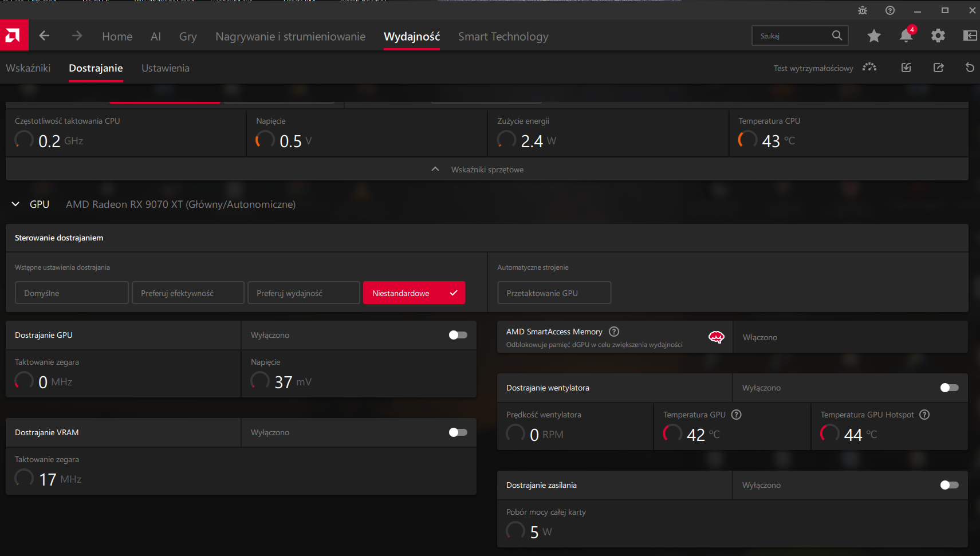Open the sidebar panel icon
Screen dimensions: 980x556
[970, 36]
